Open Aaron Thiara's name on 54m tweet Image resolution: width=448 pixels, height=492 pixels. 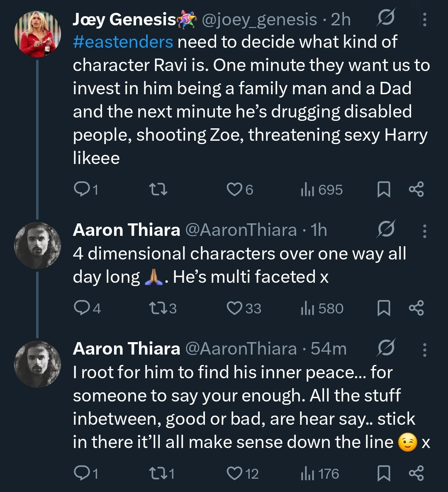pyautogui.click(x=127, y=349)
